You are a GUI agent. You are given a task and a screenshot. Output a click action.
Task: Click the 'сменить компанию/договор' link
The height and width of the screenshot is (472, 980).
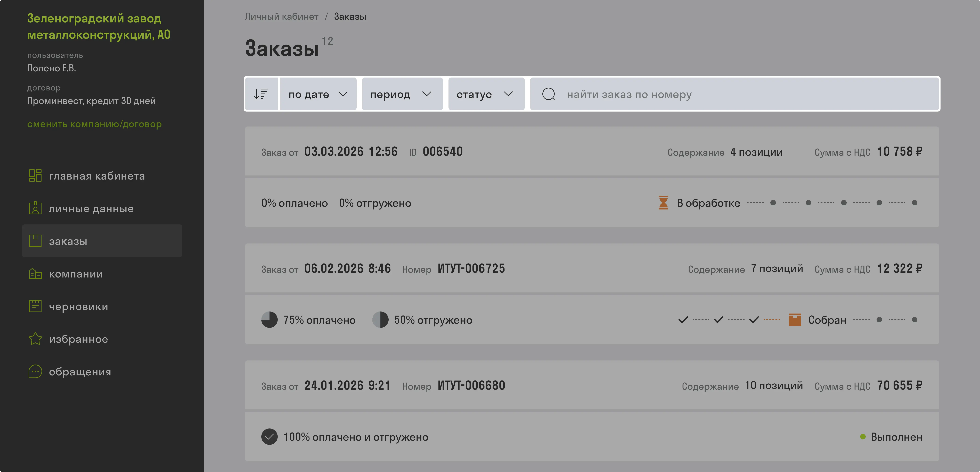pos(94,124)
